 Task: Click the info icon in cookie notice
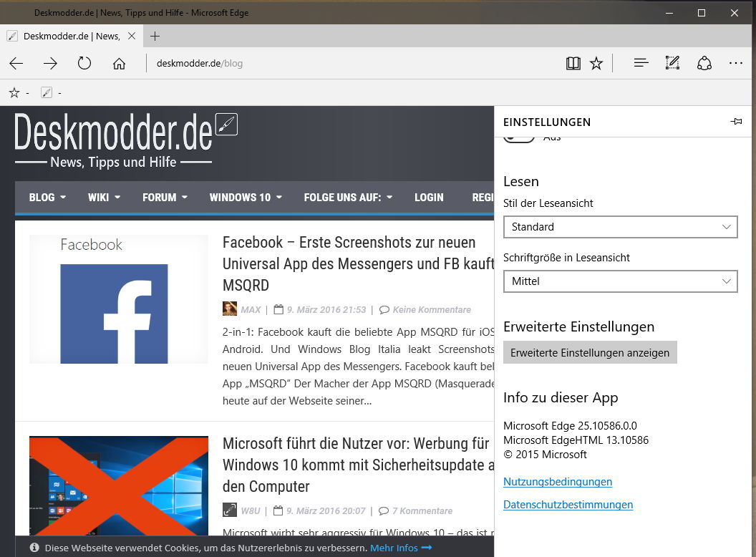tap(34, 548)
